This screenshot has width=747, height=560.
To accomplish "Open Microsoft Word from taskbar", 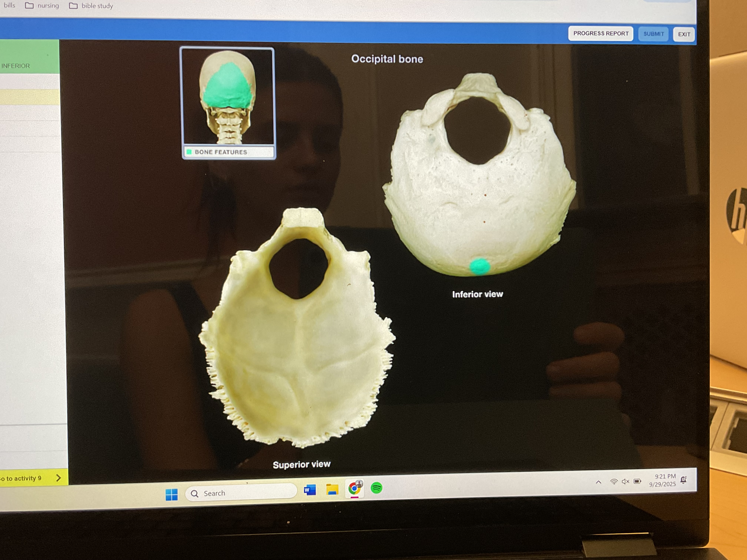I will point(310,490).
